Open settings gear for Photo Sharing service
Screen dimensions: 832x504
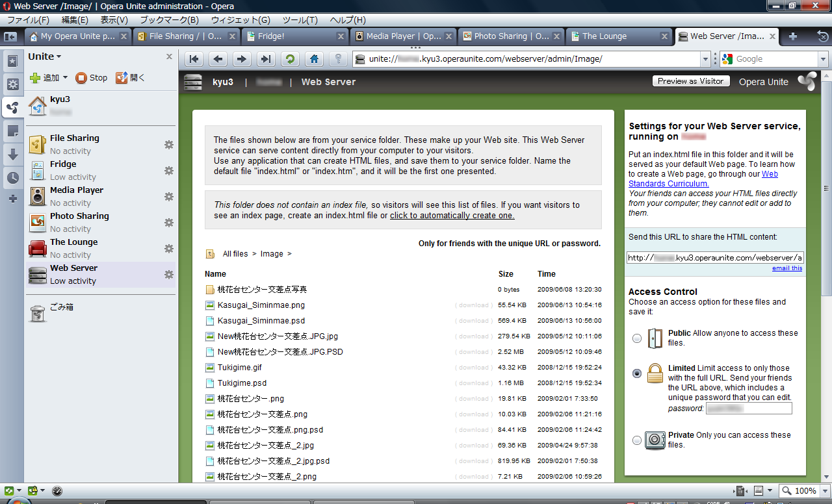point(169,223)
